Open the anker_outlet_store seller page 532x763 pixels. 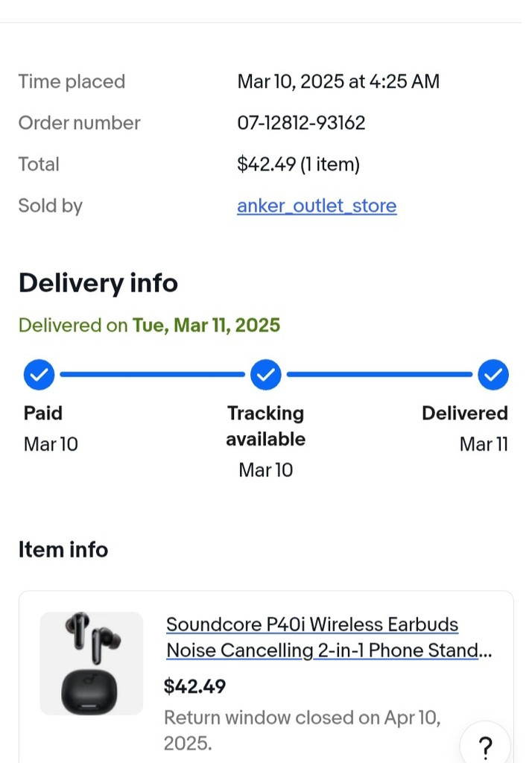coord(317,206)
